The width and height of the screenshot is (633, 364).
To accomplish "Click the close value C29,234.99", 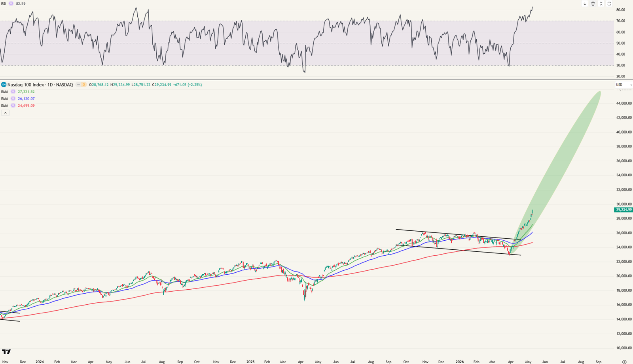I will coord(162,85).
